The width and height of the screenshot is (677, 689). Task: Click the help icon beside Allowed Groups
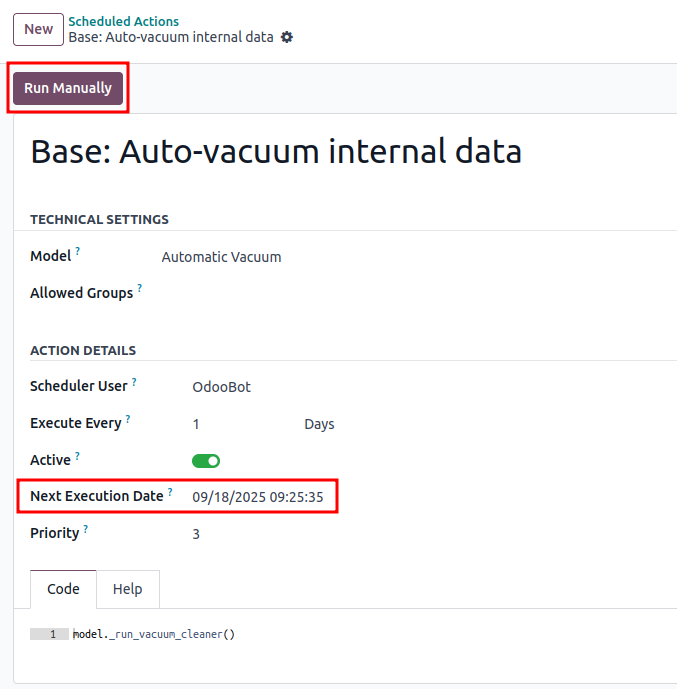(x=140, y=289)
